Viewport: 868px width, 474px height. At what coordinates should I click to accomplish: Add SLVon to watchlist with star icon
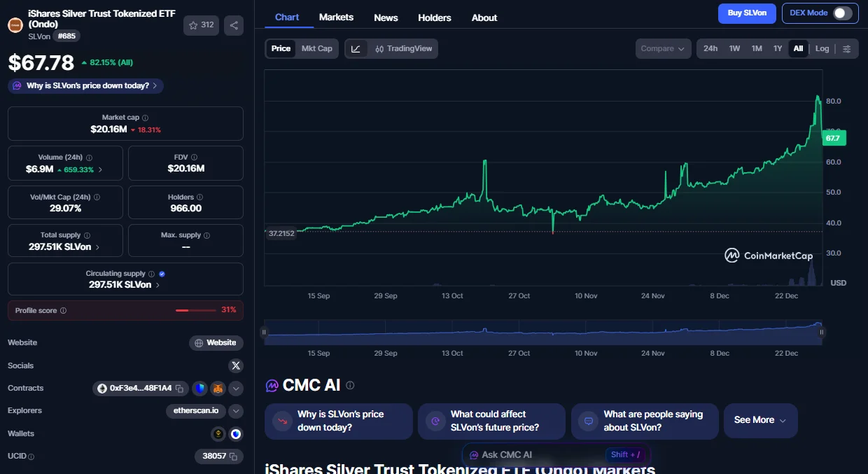pos(201,25)
